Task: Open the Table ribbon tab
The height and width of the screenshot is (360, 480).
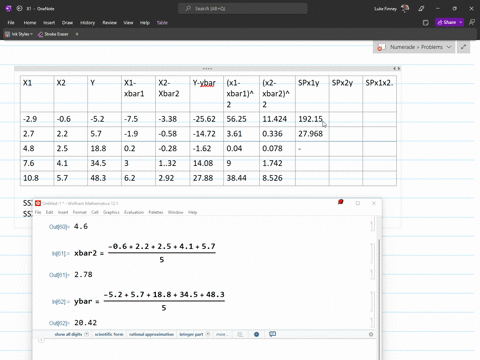Action: [x=162, y=23]
